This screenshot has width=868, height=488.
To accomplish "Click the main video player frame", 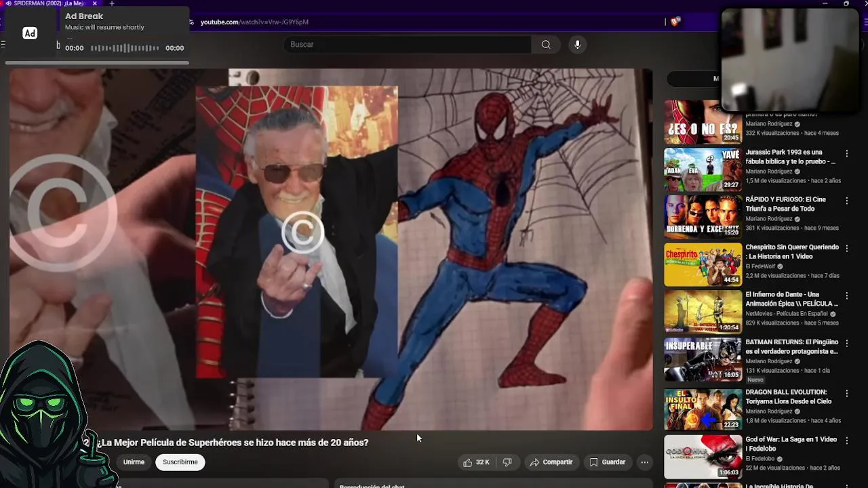I will pos(331,249).
